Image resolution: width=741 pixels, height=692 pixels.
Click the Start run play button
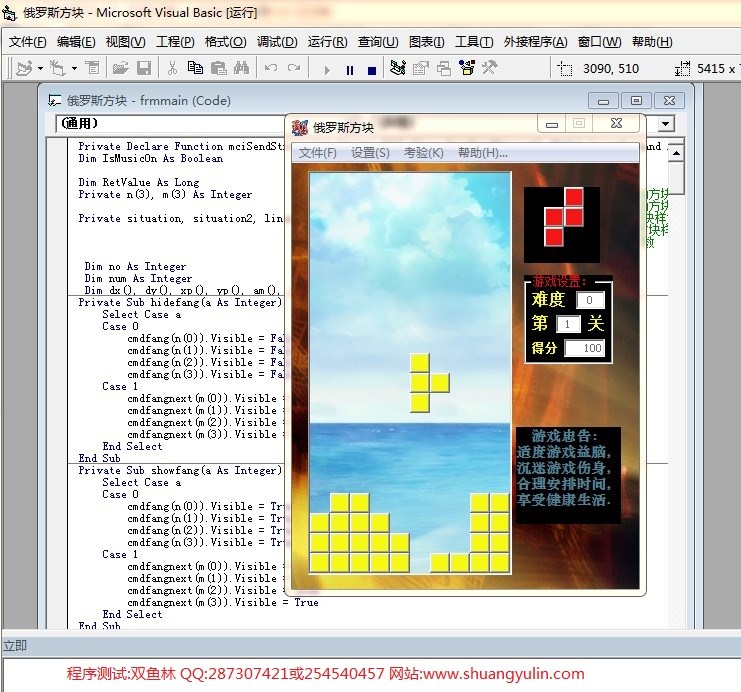(x=327, y=70)
